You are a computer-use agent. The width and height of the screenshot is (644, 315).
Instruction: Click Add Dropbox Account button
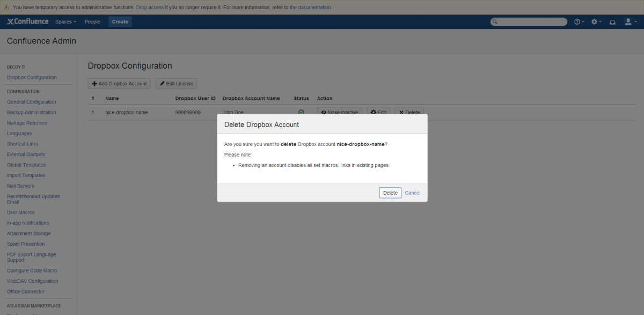pos(119,84)
